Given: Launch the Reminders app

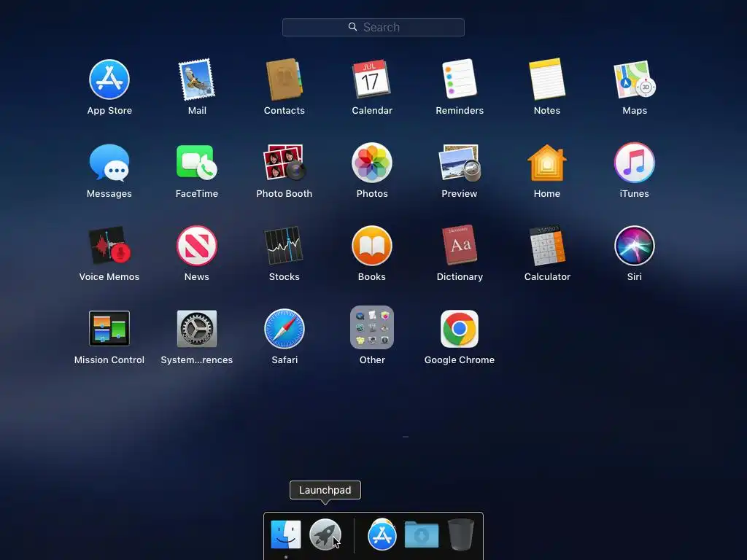Looking at the screenshot, I should [460, 79].
